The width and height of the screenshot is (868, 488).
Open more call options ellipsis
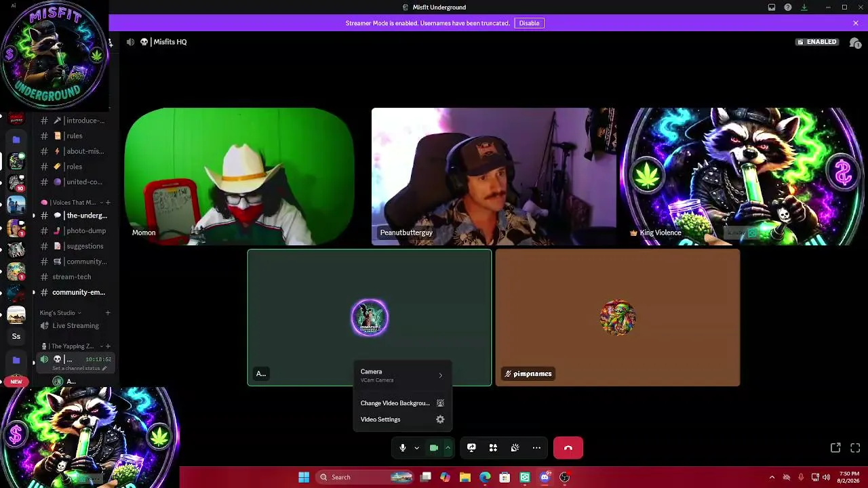pyautogui.click(x=536, y=448)
